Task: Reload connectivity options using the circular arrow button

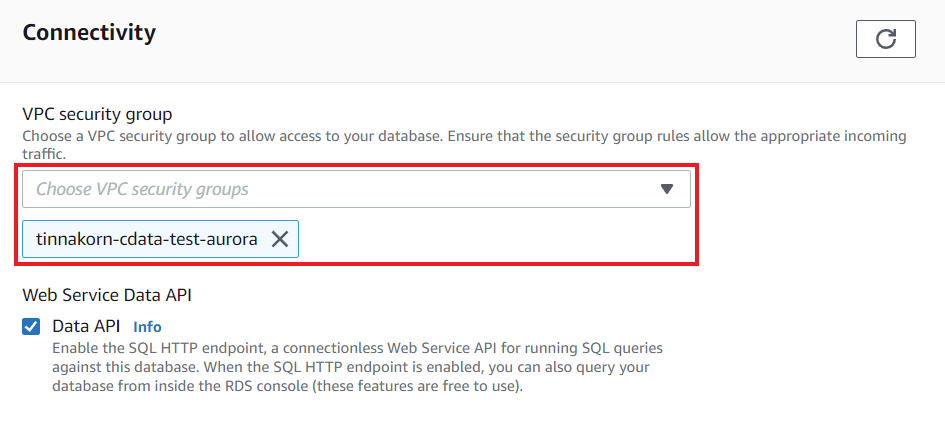Action: click(x=885, y=39)
